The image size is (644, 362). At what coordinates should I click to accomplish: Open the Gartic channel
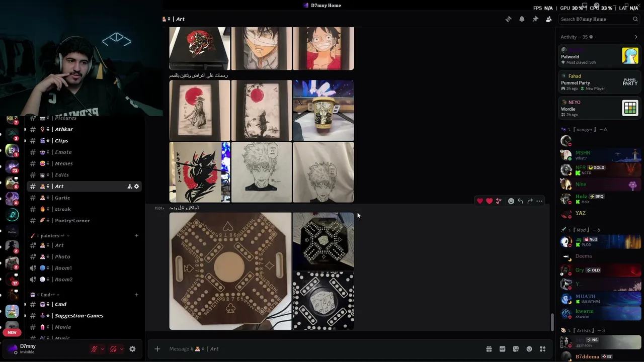click(84, 198)
